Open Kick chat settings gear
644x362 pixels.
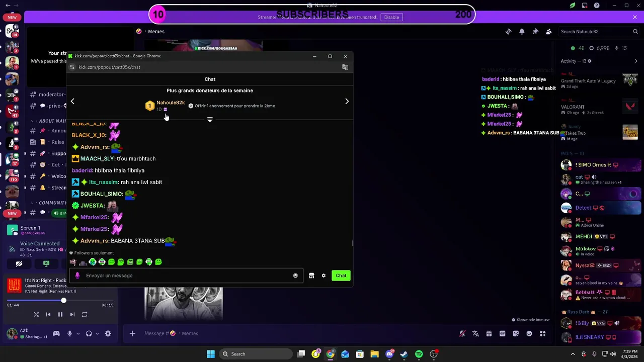pos(324,276)
